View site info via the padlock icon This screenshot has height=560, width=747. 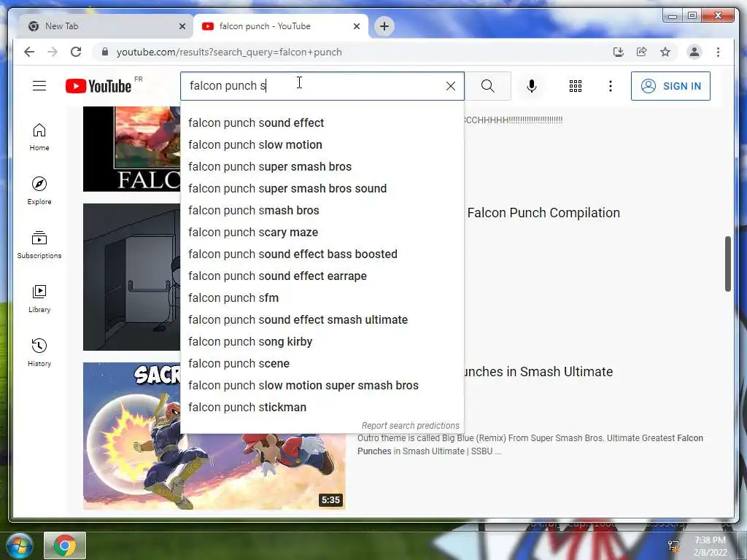(105, 52)
